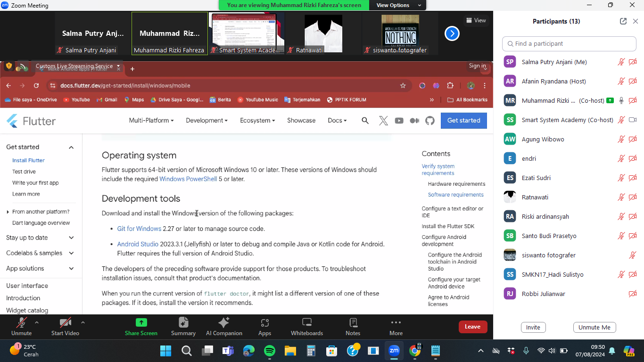Open AI Companion
The image size is (644, 362).
[224, 327]
